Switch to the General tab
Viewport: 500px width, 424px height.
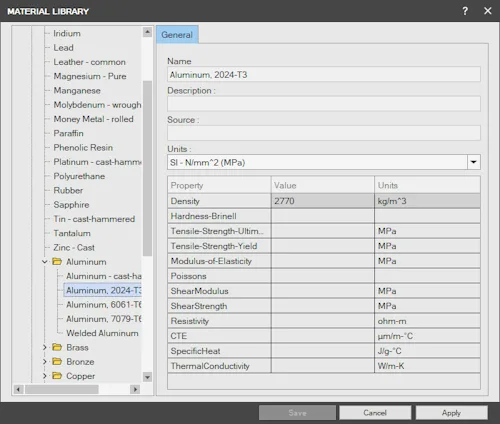click(x=177, y=35)
